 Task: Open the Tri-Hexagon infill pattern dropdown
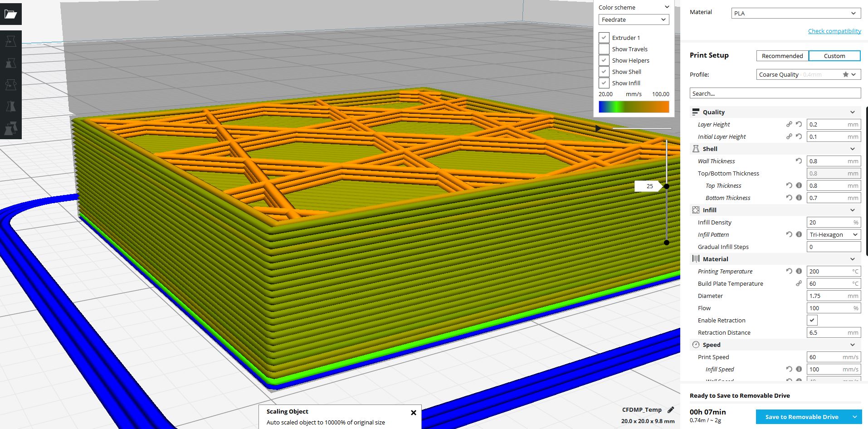pyautogui.click(x=833, y=234)
